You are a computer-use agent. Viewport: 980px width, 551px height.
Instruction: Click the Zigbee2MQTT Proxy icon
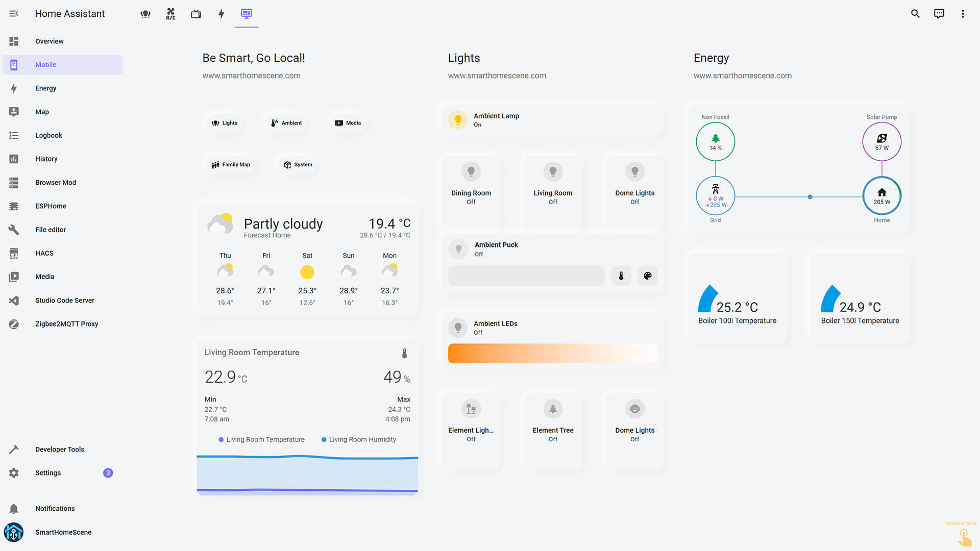pyautogui.click(x=14, y=324)
